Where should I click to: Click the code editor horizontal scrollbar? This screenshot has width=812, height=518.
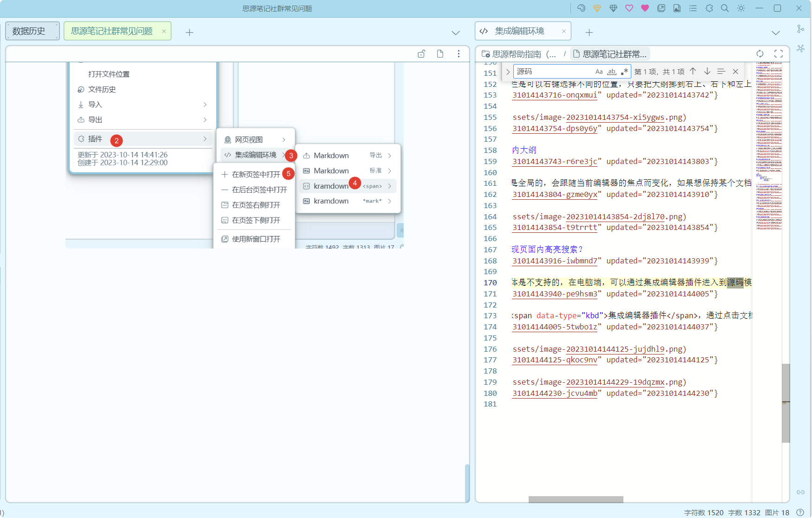(576, 499)
